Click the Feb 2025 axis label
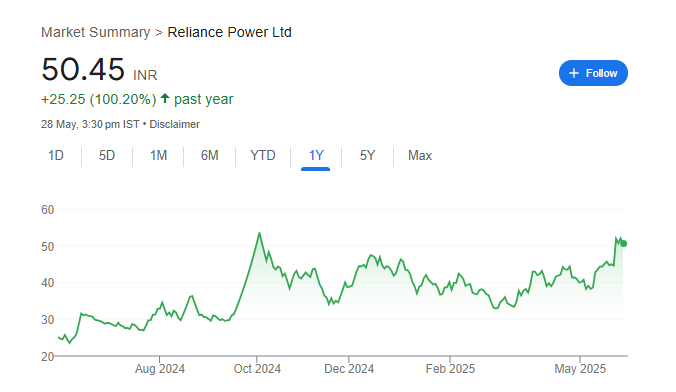The image size is (676, 392). coord(450,369)
